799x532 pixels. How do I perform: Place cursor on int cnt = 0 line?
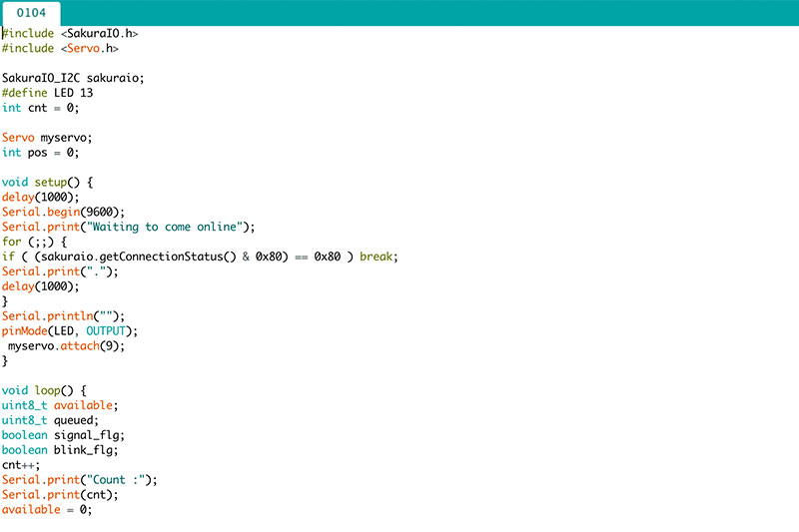(x=40, y=108)
